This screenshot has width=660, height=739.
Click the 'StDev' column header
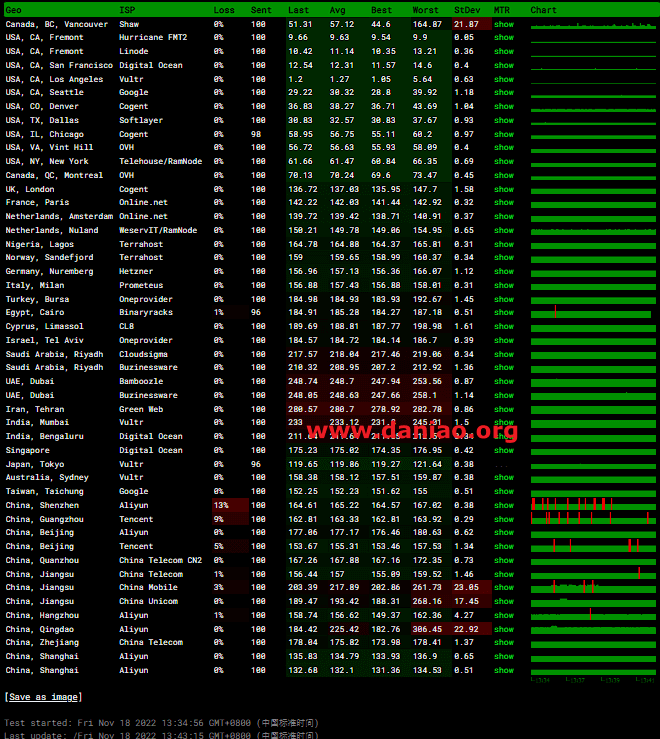click(x=467, y=10)
